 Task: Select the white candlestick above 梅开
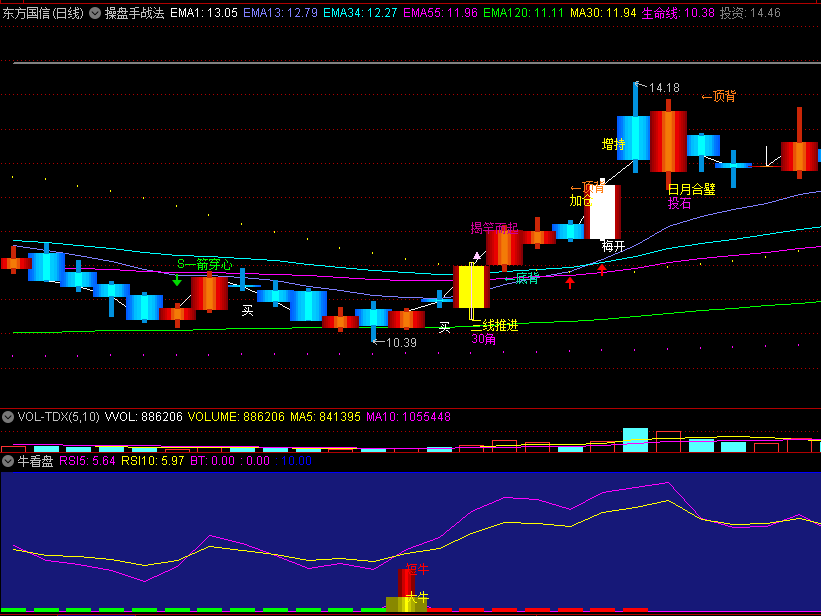603,212
